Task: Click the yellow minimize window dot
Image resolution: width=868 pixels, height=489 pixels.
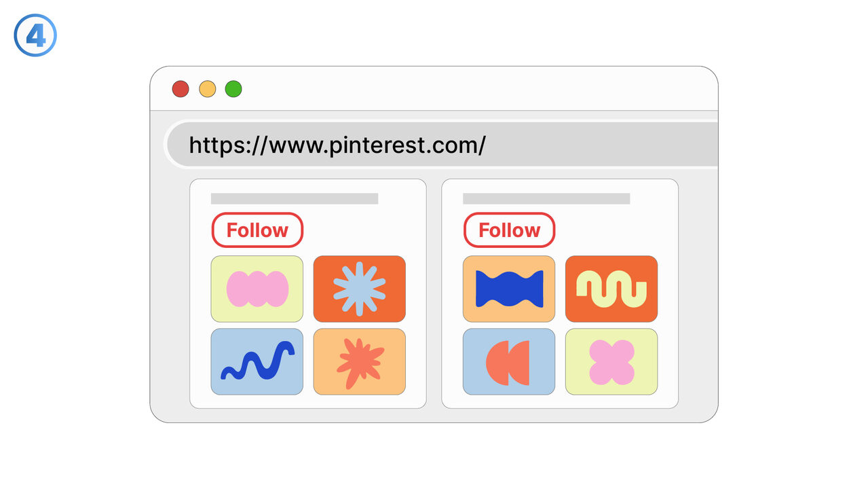Action: click(207, 89)
